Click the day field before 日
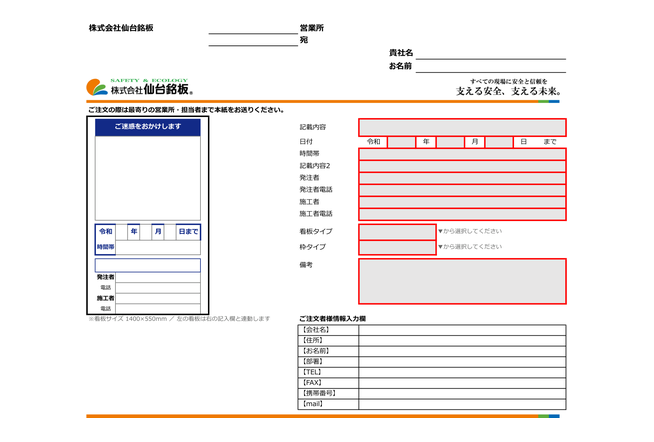This screenshot has height=442, width=654. pyautogui.click(x=499, y=142)
